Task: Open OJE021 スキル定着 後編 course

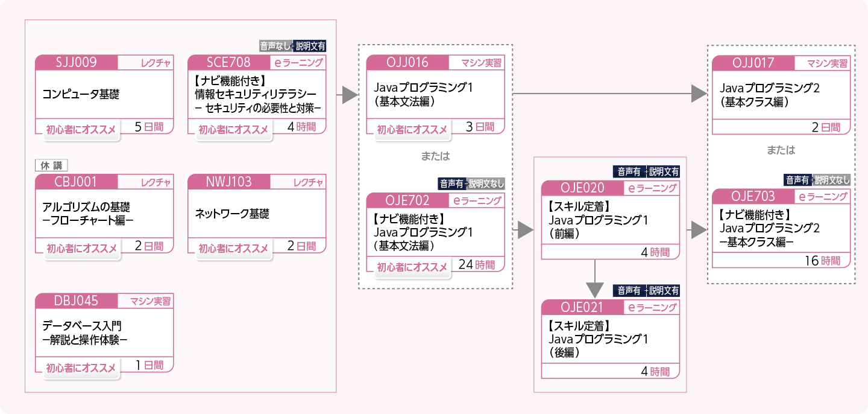Action: click(x=611, y=339)
